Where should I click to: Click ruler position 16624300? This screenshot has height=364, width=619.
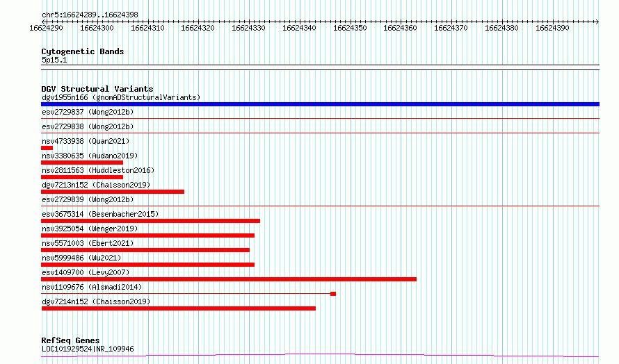coord(97,28)
